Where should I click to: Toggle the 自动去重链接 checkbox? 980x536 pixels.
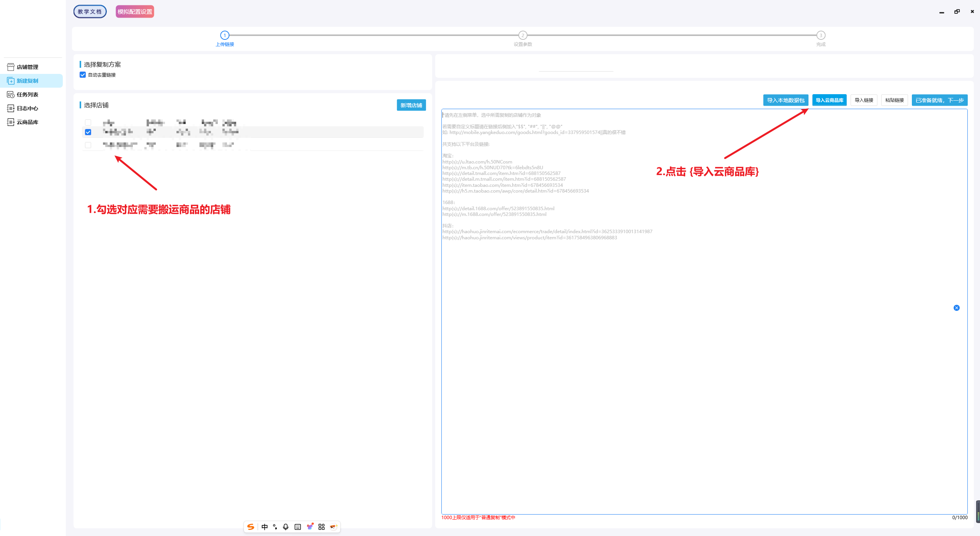point(83,75)
